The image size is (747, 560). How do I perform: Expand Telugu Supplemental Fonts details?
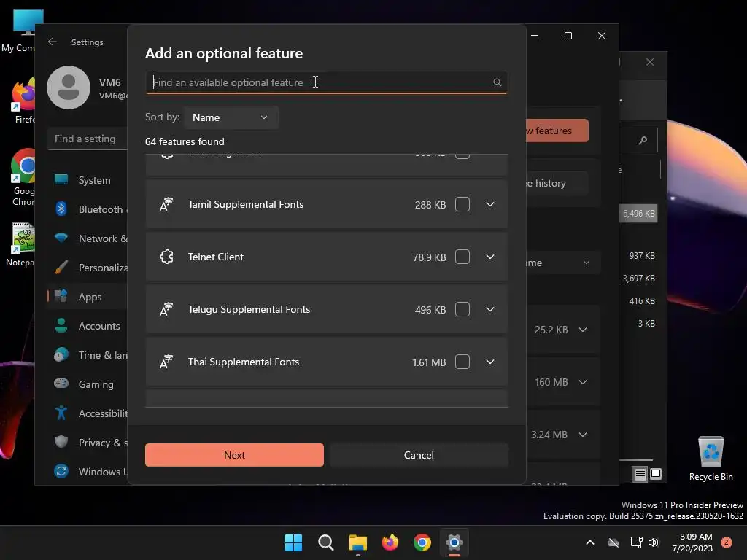pos(489,309)
